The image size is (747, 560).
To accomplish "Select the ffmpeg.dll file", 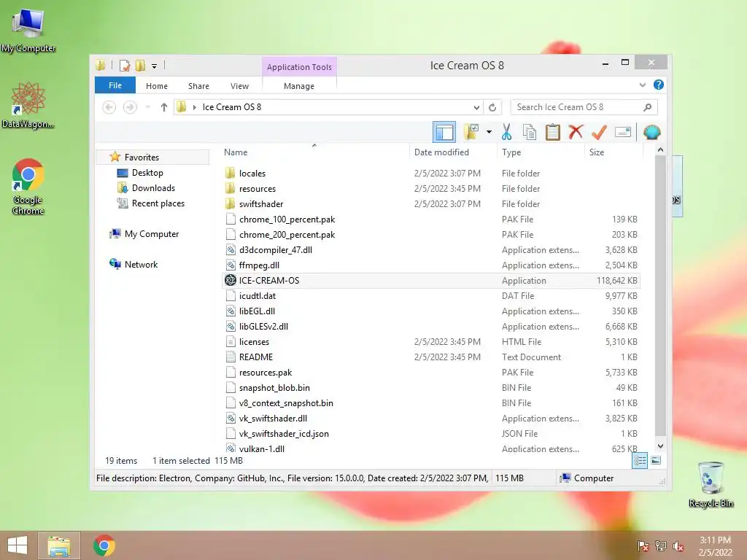I will 431,265.
